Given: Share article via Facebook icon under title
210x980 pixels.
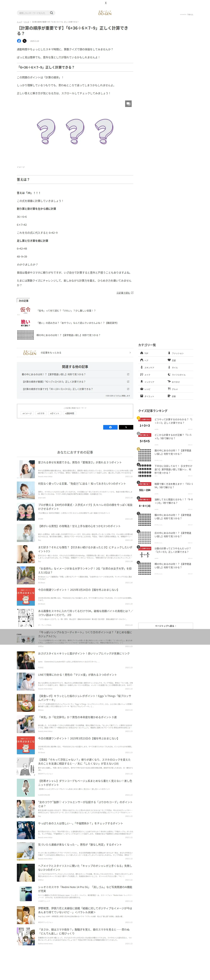Looking at the screenshot, I should pos(19,41).
